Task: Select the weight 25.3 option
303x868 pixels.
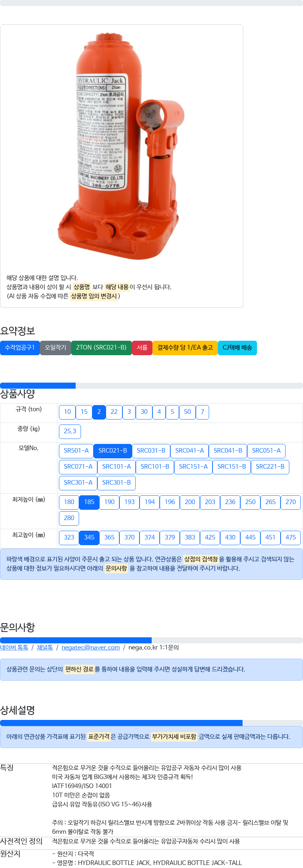Action: (70, 431)
